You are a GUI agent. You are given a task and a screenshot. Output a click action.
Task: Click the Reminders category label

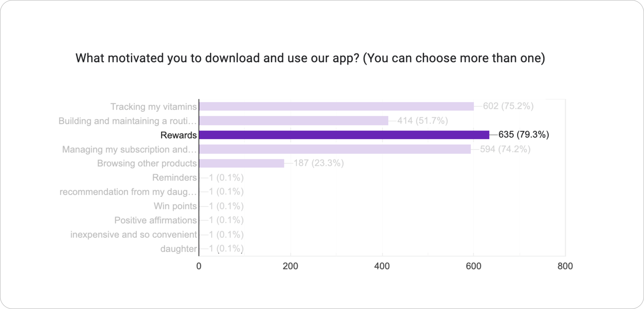174,177
